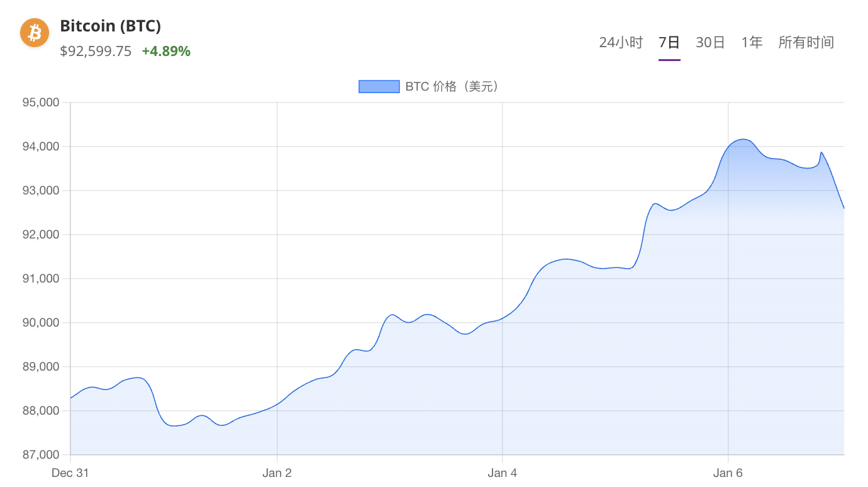
Task: Click the Bitcoin (BTC) heading
Action: click(x=110, y=26)
